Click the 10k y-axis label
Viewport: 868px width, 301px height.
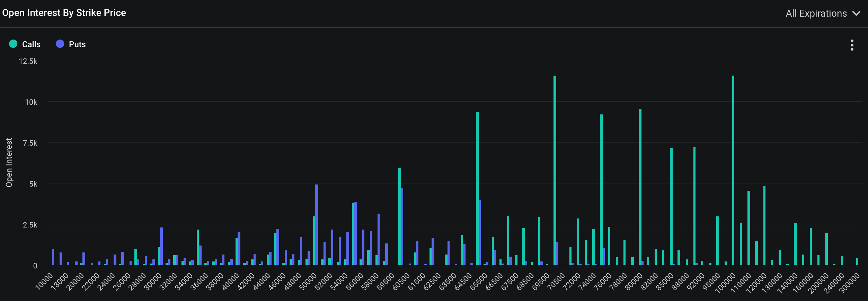point(31,102)
